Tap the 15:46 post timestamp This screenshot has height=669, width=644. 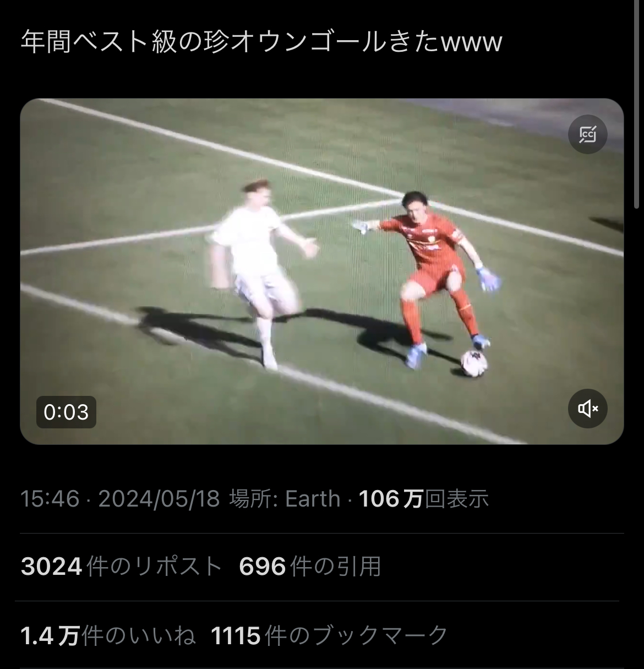click(50, 499)
